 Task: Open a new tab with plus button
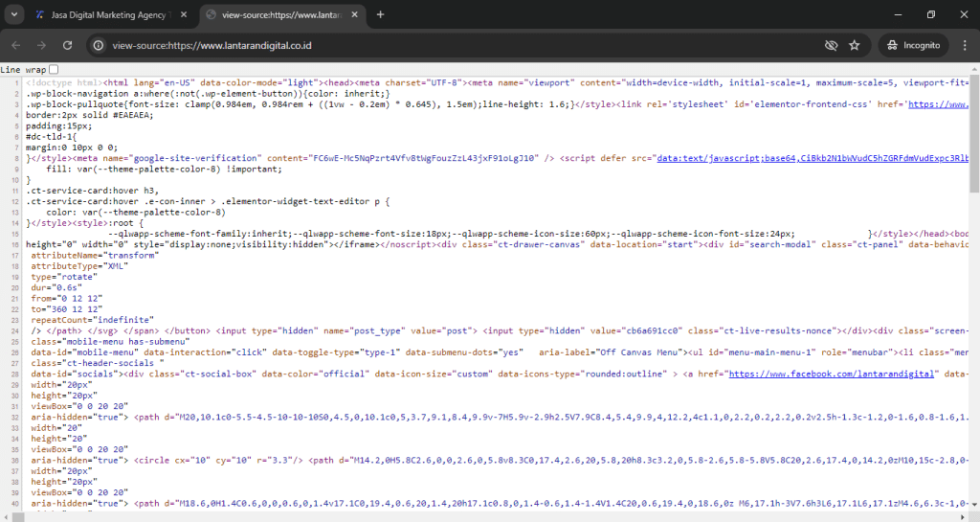click(x=380, y=14)
